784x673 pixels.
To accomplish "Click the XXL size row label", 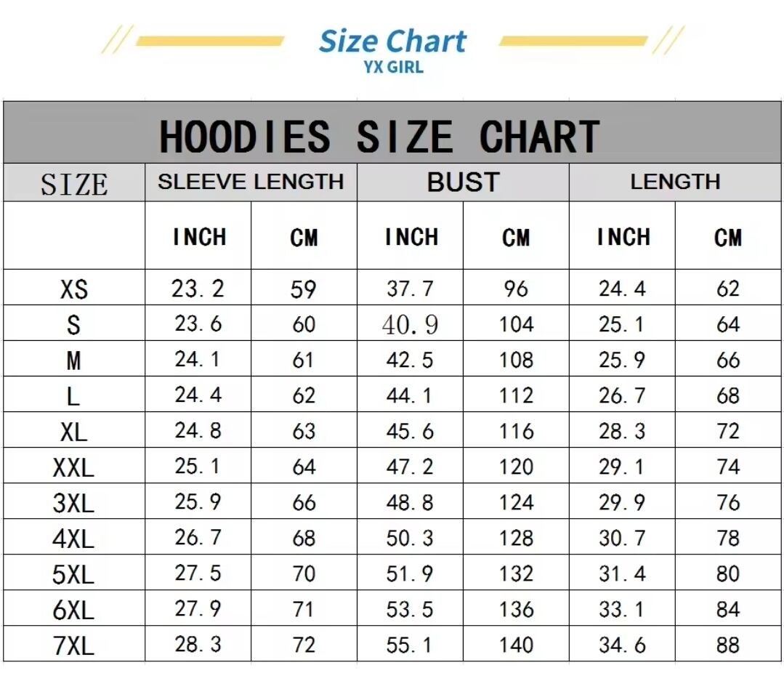I will 74,467.
